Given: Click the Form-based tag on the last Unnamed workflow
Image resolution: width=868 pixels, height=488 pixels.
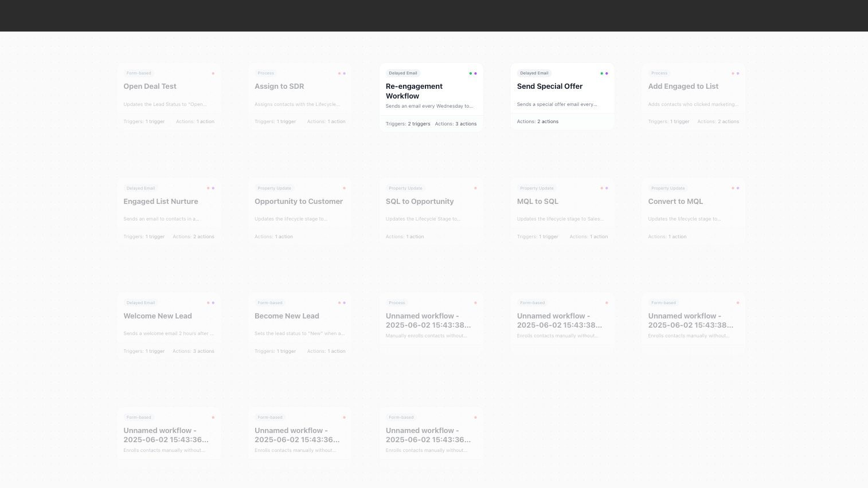Looking at the screenshot, I should pyautogui.click(x=401, y=417).
